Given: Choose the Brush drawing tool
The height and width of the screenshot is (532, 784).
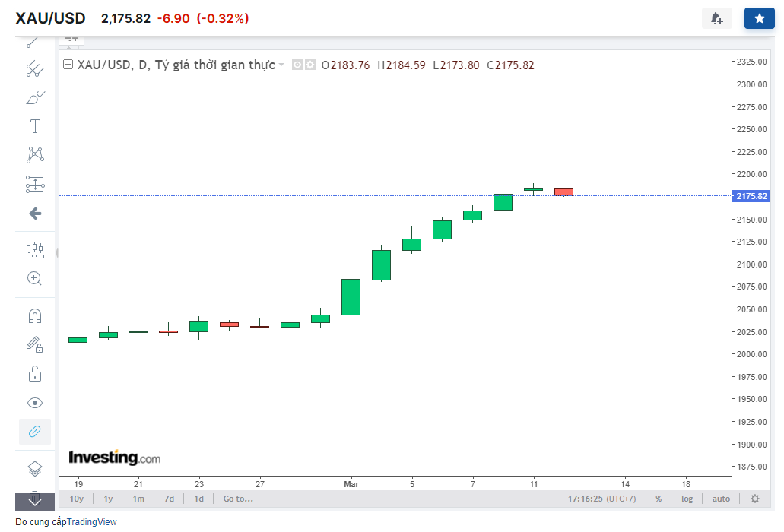Looking at the screenshot, I should tap(35, 97).
